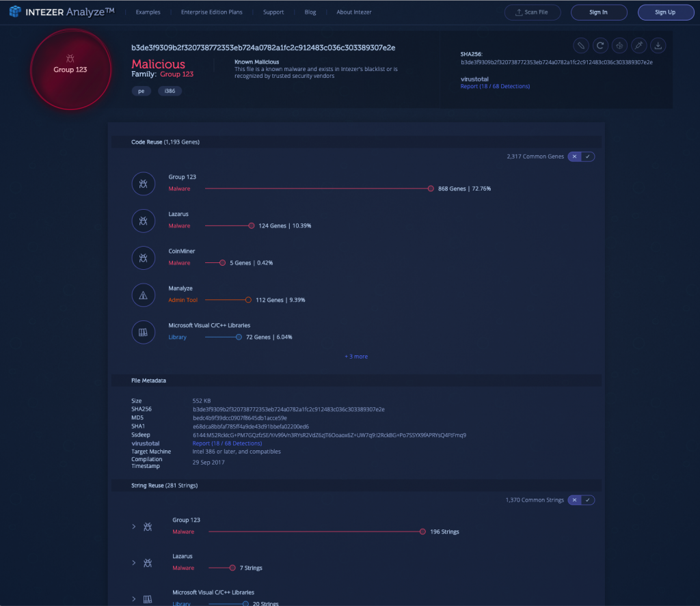Click the bug icon in red circle
Image resolution: width=700 pixels, height=606 pixels.
click(70, 59)
